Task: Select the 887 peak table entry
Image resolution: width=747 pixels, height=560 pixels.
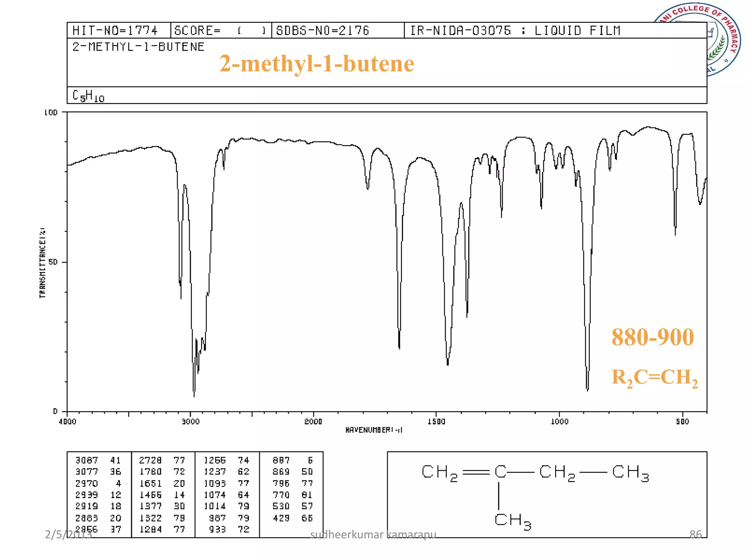Action: coord(293,460)
